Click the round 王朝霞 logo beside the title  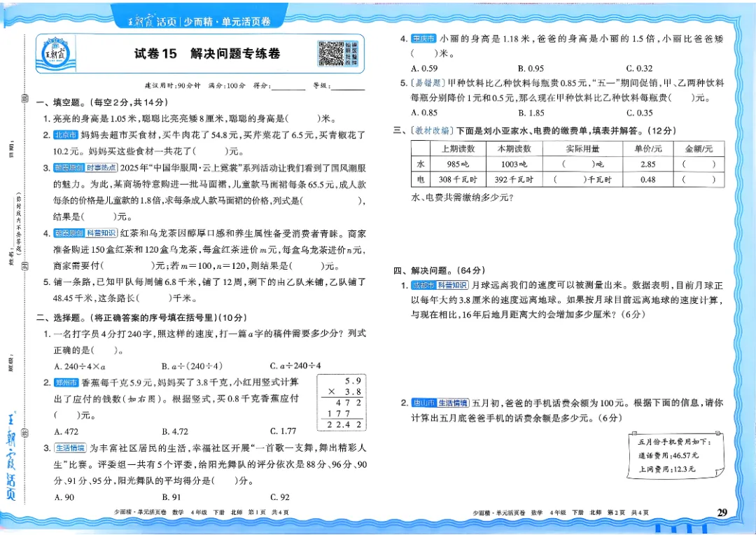coord(57,55)
